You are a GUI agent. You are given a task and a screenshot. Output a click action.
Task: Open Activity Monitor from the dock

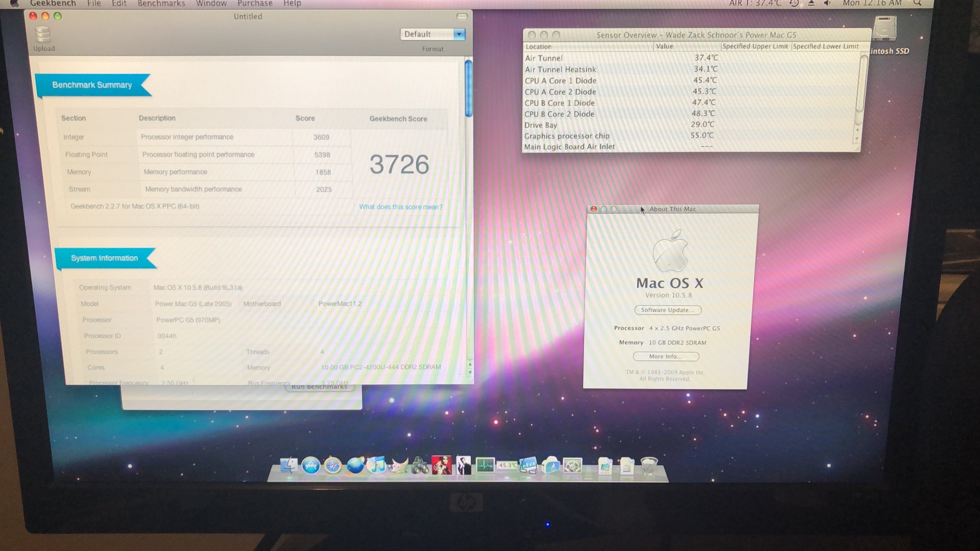coord(485,465)
